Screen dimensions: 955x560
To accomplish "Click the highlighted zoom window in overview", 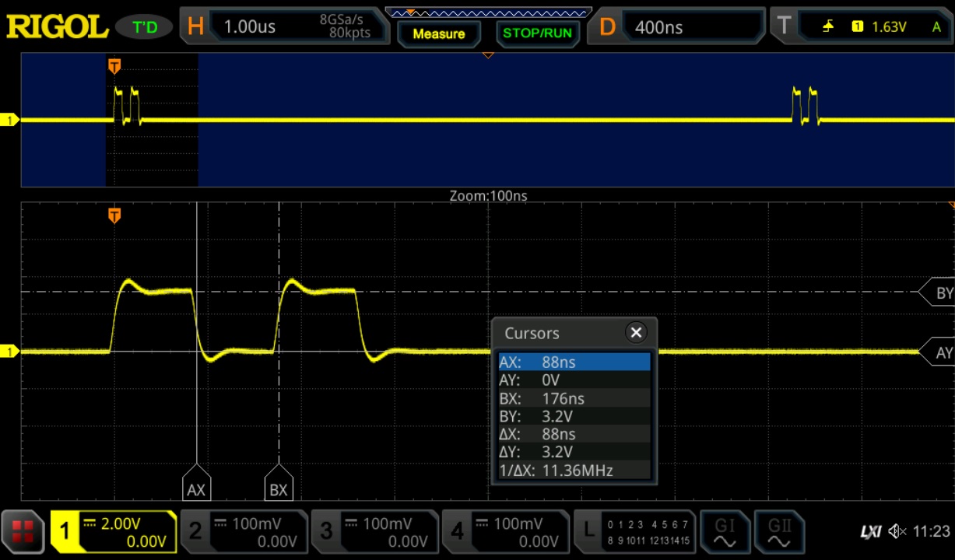I will 152,120.
